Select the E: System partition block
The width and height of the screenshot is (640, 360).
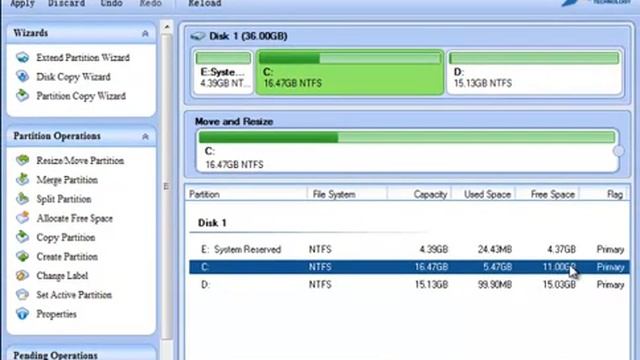point(223,72)
